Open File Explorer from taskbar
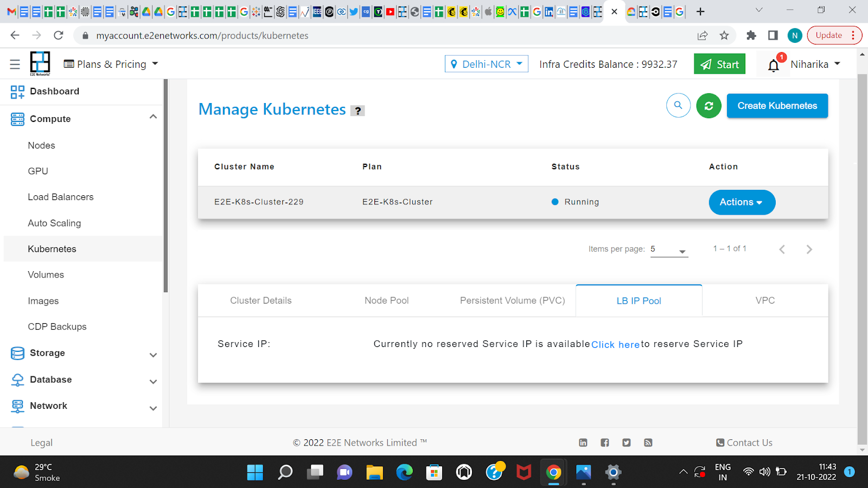 [x=374, y=472]
